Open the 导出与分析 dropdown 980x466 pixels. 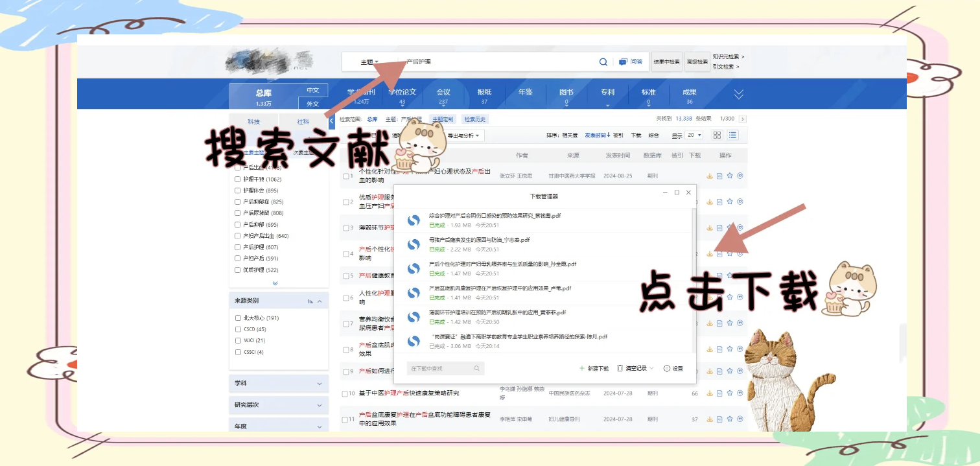tap(463, 135)
